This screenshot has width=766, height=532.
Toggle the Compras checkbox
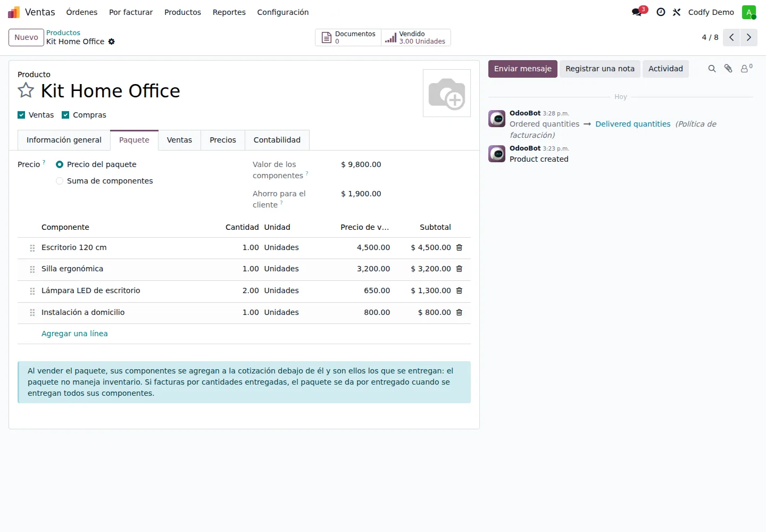65,115
